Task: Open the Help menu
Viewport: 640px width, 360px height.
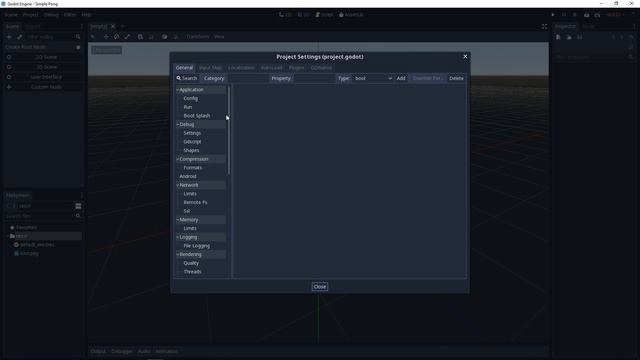Action: [x=86, y=15]
